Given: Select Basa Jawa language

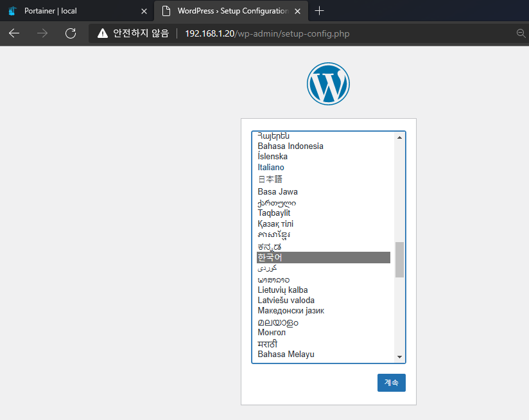Looking at the screenshot, I should point(324,191).
